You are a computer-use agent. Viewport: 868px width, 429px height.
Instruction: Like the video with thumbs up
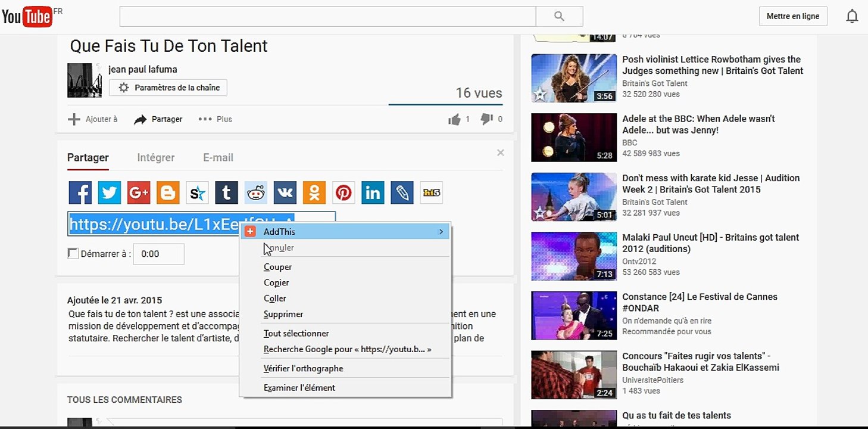click(x=455, y=119)
